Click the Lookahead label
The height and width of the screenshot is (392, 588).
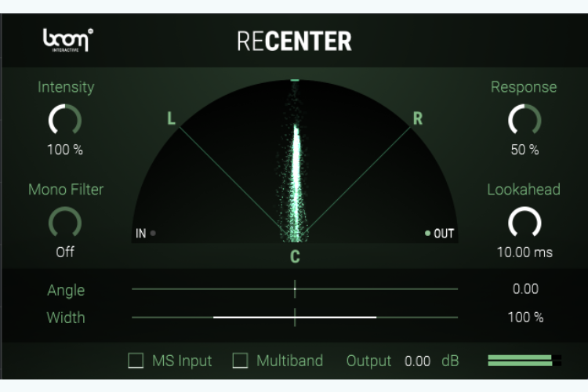click(x=524, y=190)
